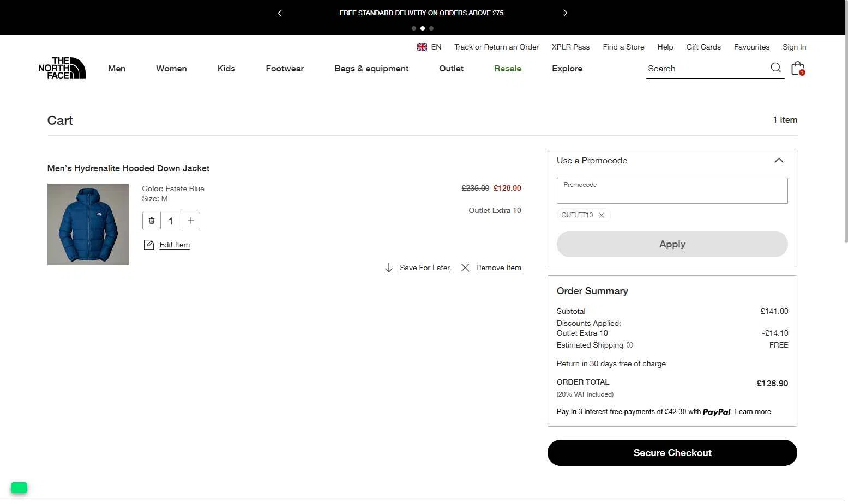The width and height of the screenshot is (848, 504).
Task: Click the UK flag language icon
Action: coord(422,47)
